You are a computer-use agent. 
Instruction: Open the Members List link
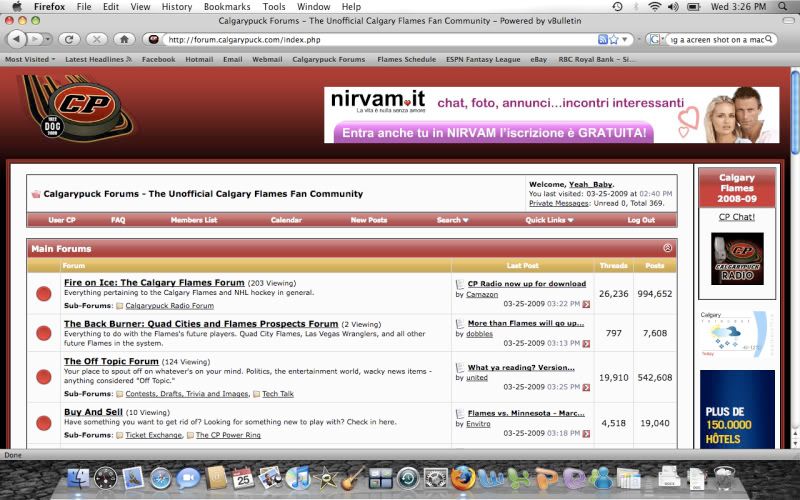coord(194,220)
